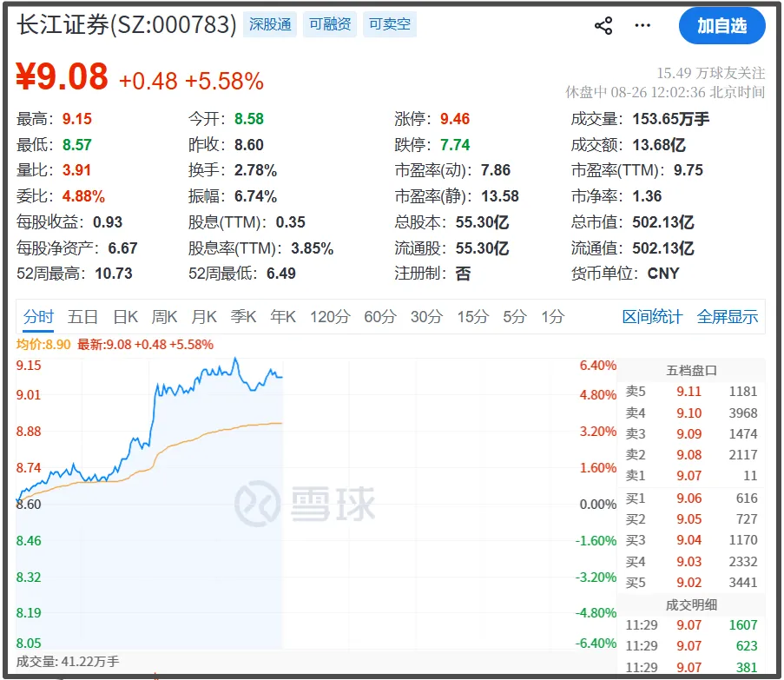
Task: Select the 卖1 order row at 9.07
Action: 691,476
